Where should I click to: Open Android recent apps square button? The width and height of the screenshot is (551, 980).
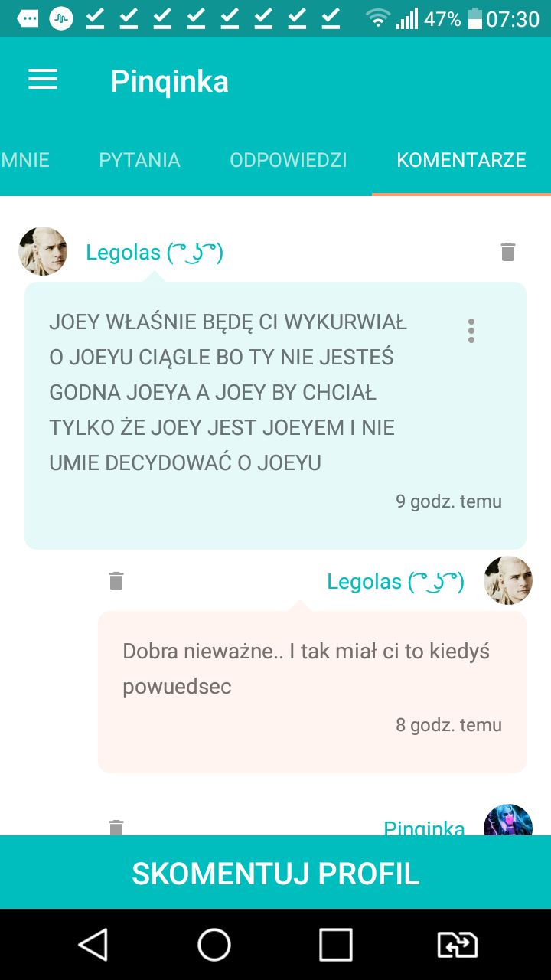336,945
